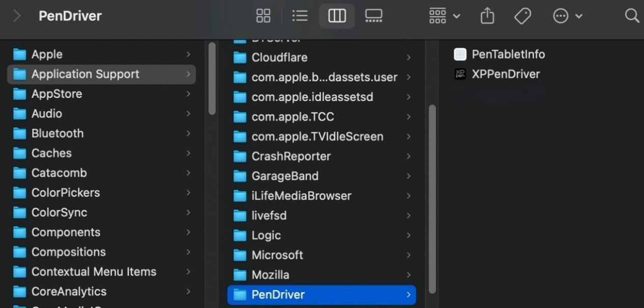This screenshot has height=308, width=644.
Task: Click the Search magnifier icon
Action: click(x=631, y=16)
